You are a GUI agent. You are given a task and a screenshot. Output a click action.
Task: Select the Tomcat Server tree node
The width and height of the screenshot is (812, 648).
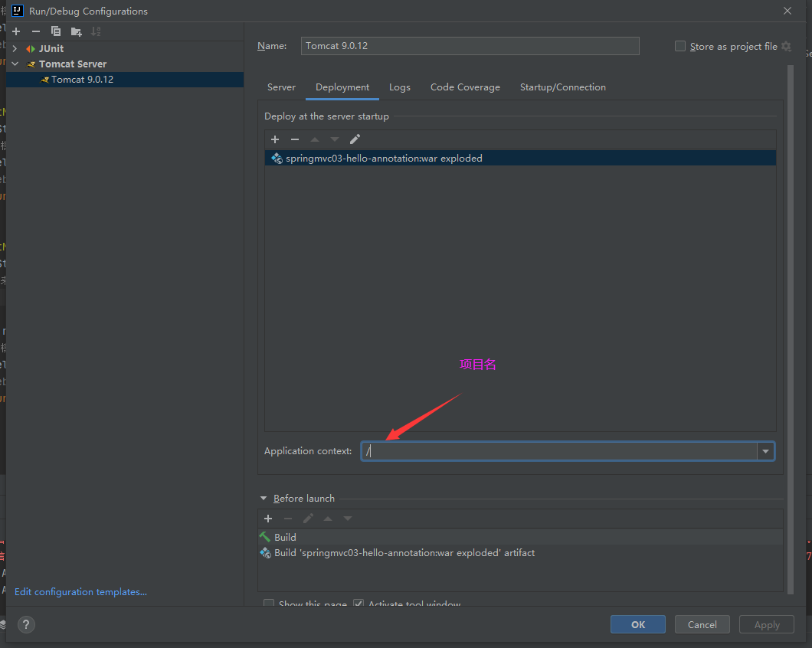point(73,64)
